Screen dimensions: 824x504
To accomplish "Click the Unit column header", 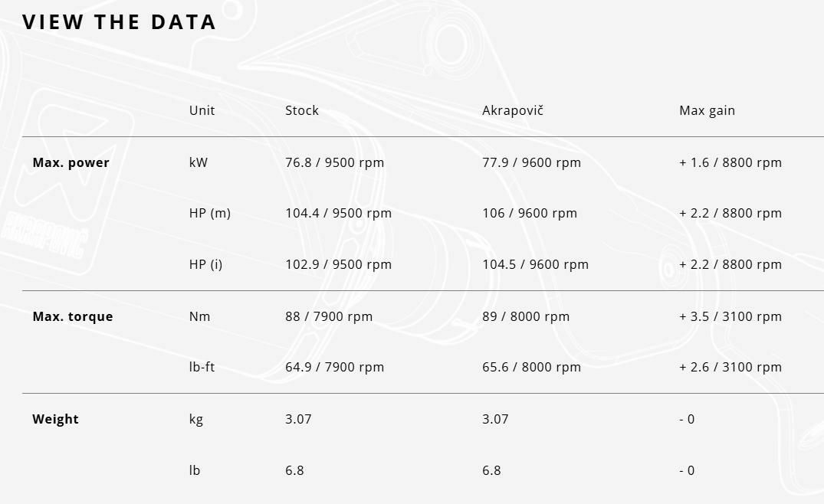I will pos(202,110).
